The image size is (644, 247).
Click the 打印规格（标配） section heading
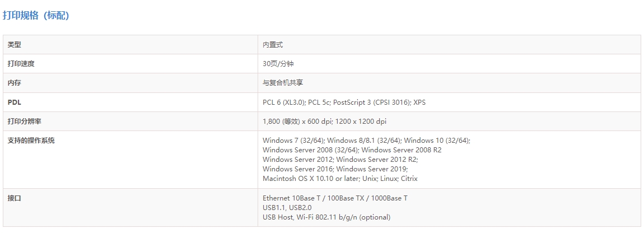click(x=36, y=16)
